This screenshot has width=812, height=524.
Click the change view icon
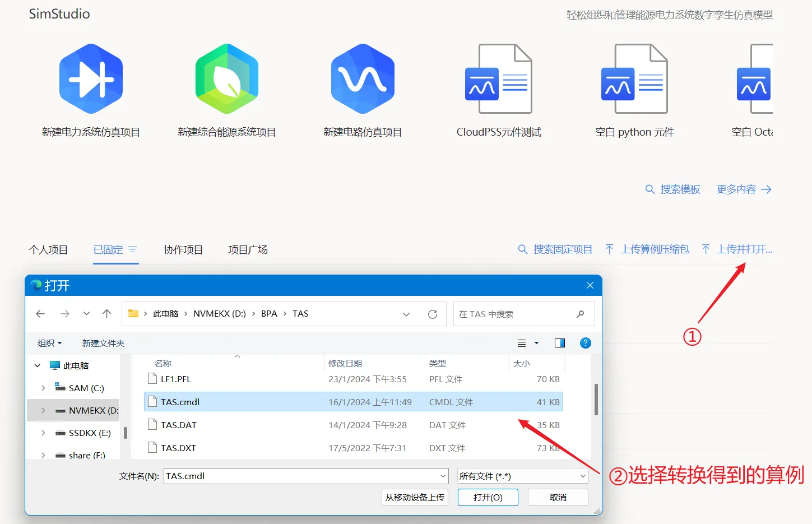tap(522, 343)
